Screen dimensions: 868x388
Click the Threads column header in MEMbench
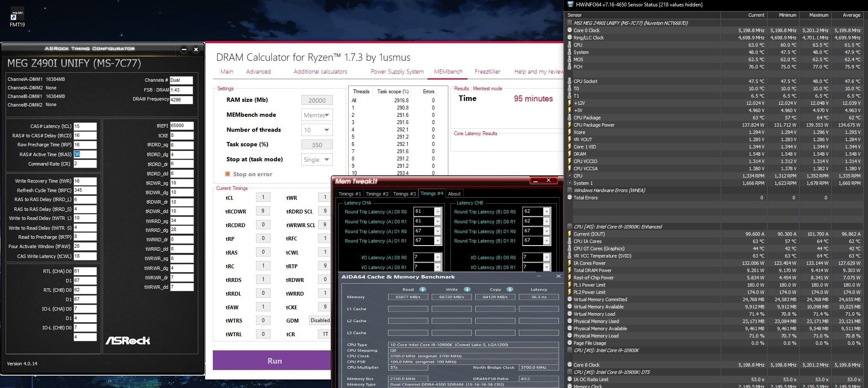pos(361,92)
